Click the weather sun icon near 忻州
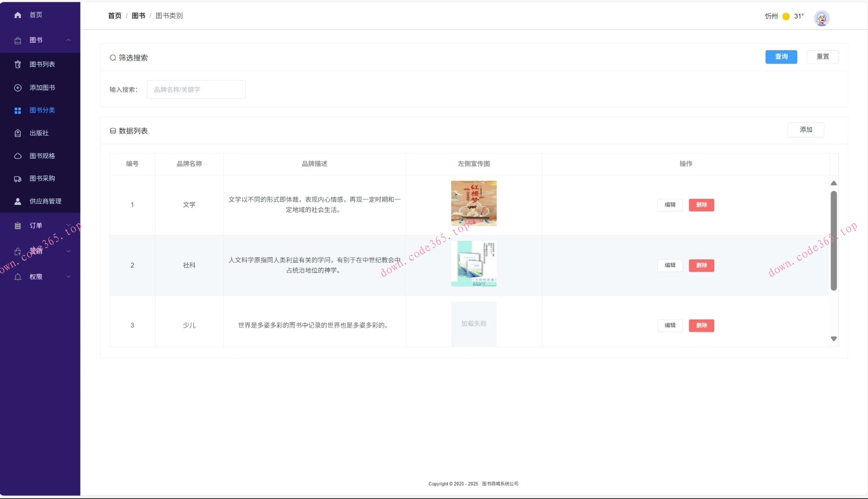The width and height of the screenshot is (868, 499). pyautogui.click(x=785, y=16)
